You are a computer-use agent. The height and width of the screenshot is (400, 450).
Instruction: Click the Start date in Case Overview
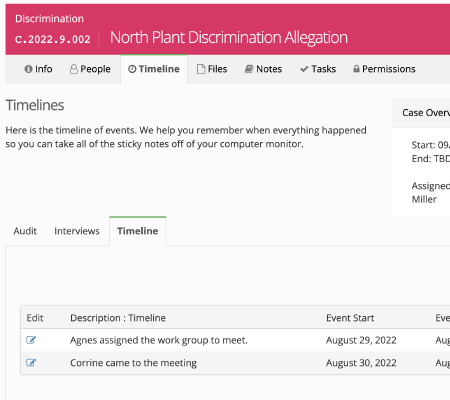431,145
